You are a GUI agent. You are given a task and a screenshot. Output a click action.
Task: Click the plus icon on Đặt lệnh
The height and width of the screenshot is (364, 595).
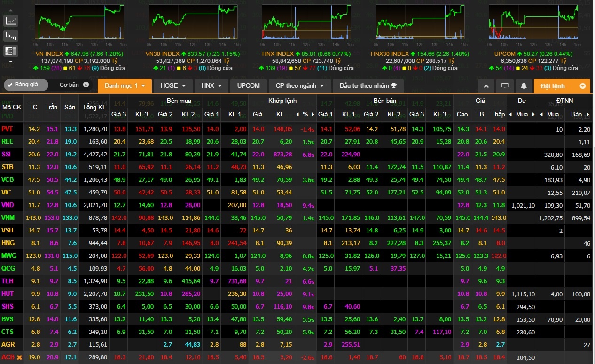coord(583,86)
